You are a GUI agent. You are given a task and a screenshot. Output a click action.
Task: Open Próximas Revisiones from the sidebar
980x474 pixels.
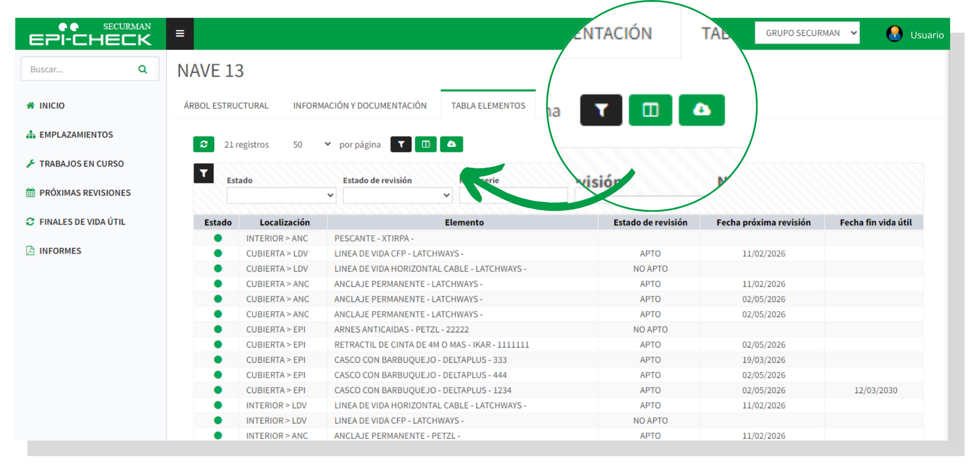(85, 193)
